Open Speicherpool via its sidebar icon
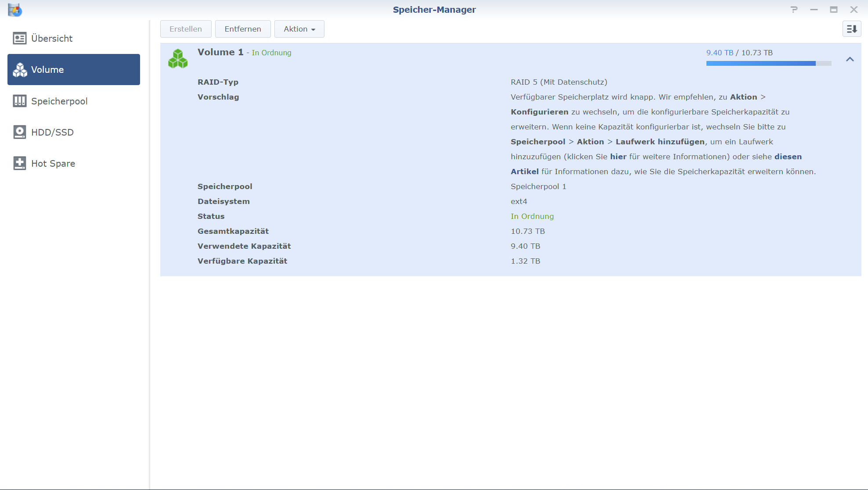Viewport: 868px width, 490px height. pyautogui.click(x=19, y=101)
